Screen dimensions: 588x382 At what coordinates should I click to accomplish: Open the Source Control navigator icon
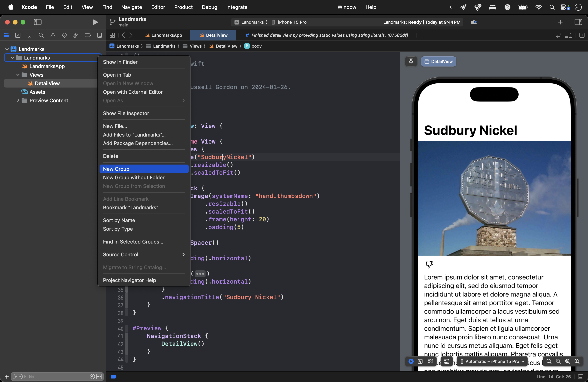click(x=18, y=35)
